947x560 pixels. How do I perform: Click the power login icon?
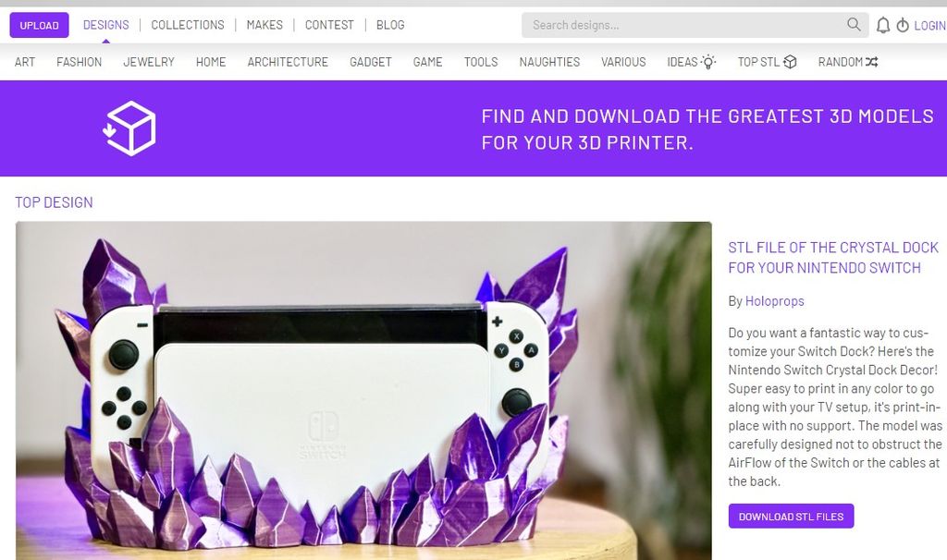[x=903, y=25]
